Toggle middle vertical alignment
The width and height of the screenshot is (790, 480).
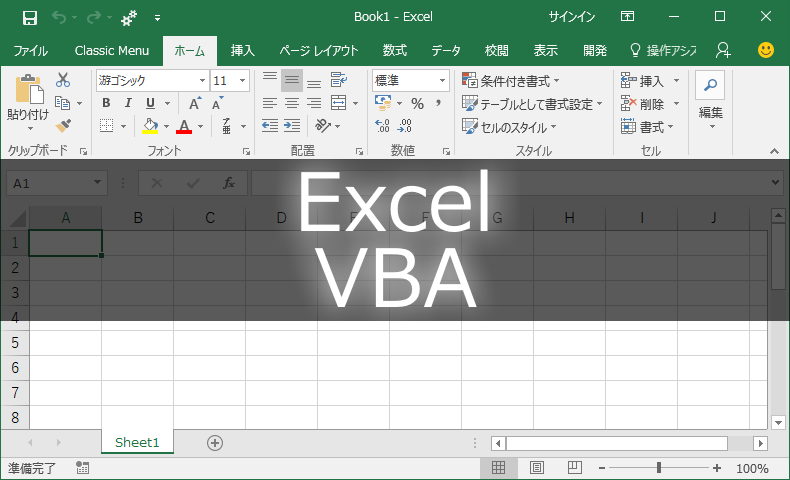[292, 80]
